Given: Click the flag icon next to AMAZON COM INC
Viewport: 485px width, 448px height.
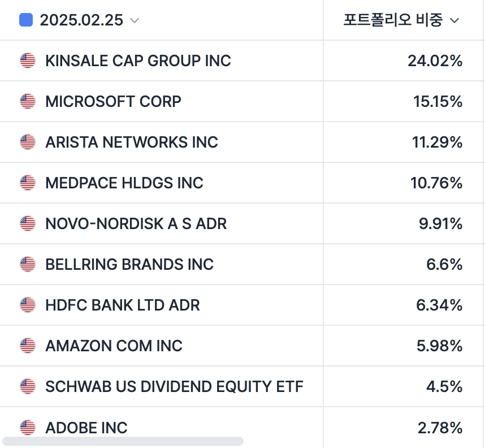Looking at the screenshot, I should click(x=27, y=346).
